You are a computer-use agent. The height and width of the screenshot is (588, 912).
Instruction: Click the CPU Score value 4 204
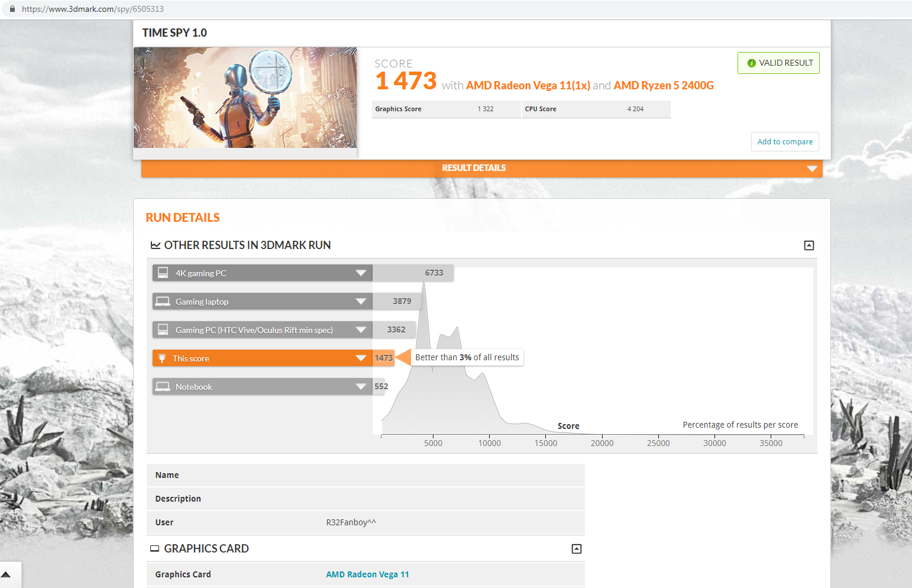(635, 109)
